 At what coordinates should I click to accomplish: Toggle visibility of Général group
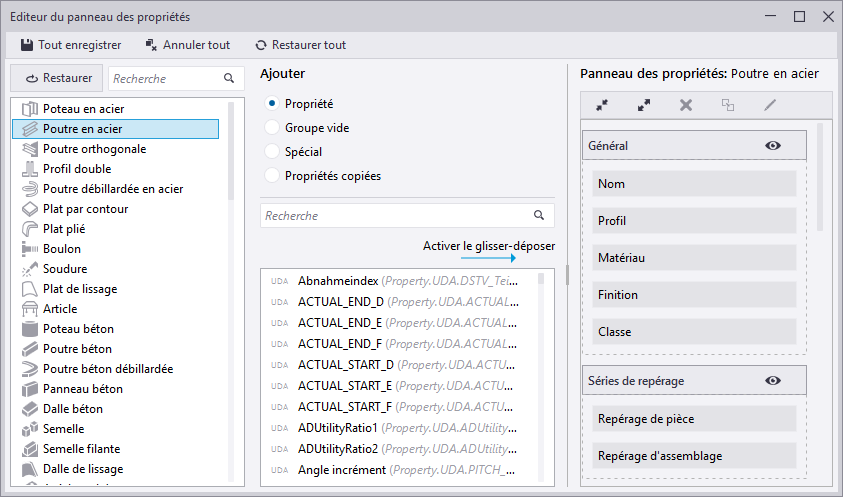click(772, 146)
